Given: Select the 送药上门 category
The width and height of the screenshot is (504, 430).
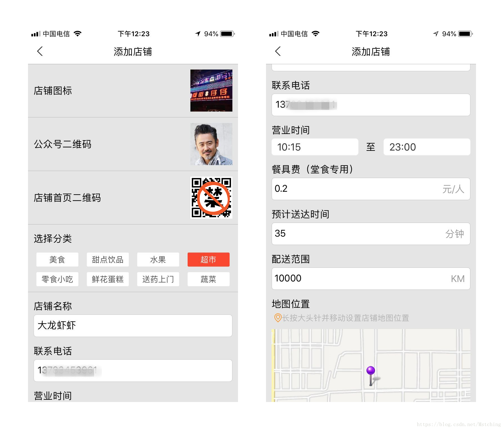Looking at the screenshot, I should [x=158, y=279].
